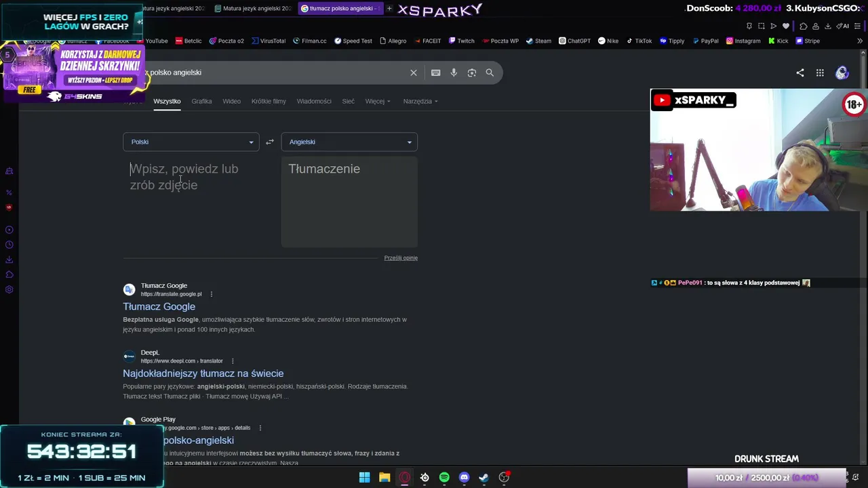
Task: Switch to the second Matura język angielski tab
Action: pyautogui.click(x=253, y=8)
